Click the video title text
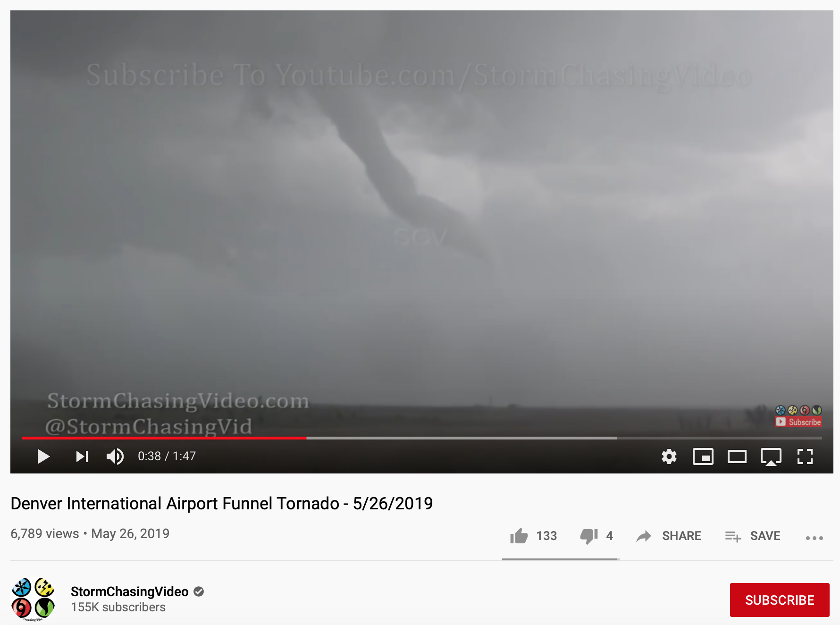 (222, 504)
